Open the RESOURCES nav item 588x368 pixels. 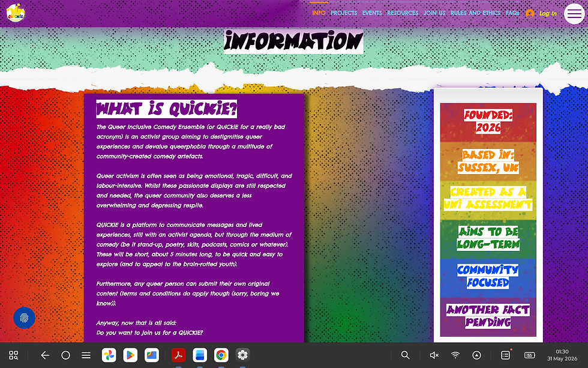[x=403, y=13]
